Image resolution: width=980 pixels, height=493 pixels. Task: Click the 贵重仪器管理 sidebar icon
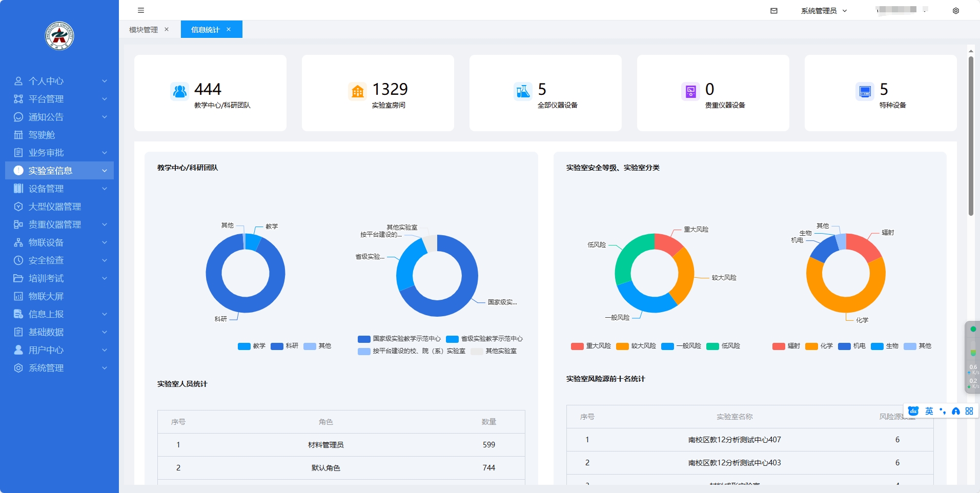(x=18, y=224)
